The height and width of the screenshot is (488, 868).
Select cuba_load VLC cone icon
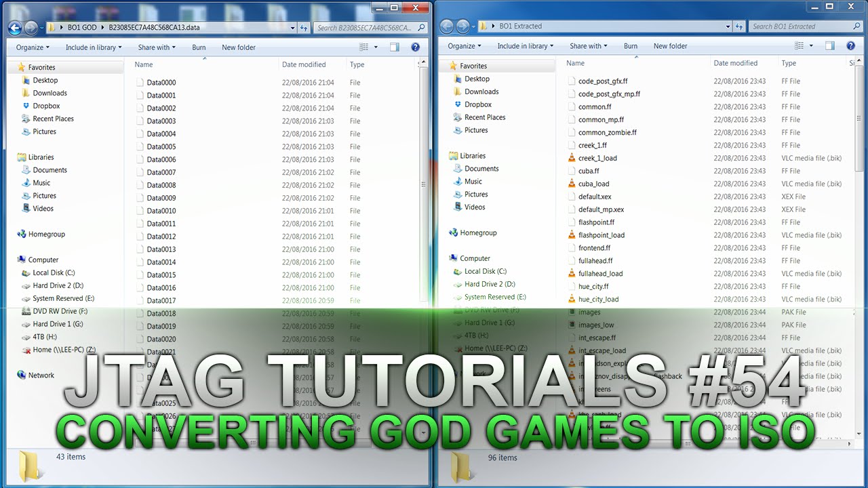tap(572, 184)
